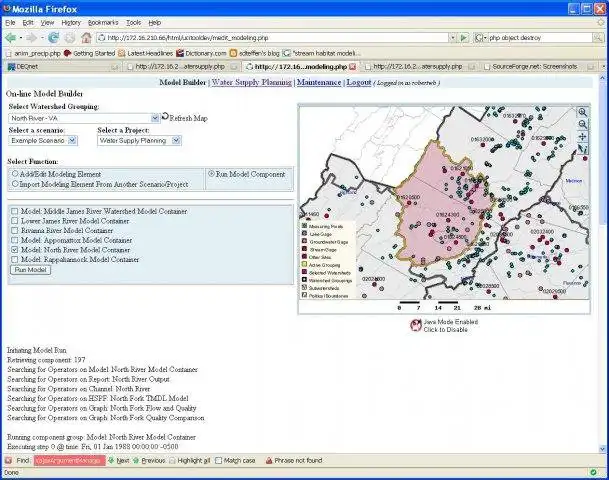Select Add/Edit Modeling Element radio button
Image resolution: width=609 pixels, height=480 pixels.
[16, 174]
